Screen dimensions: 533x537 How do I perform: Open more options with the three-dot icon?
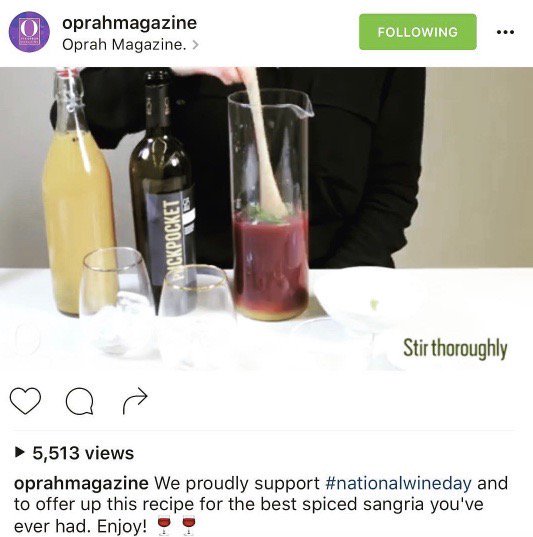[x=505, y=32]
